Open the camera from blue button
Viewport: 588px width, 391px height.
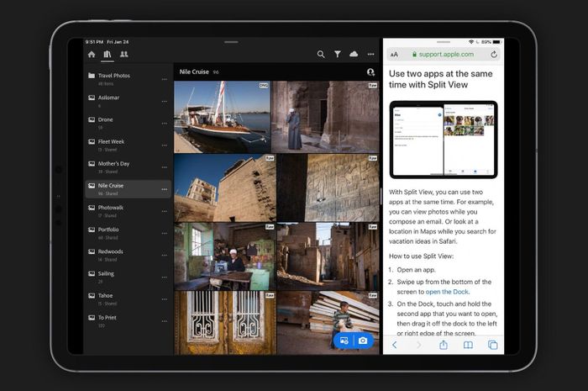point(363,341)
